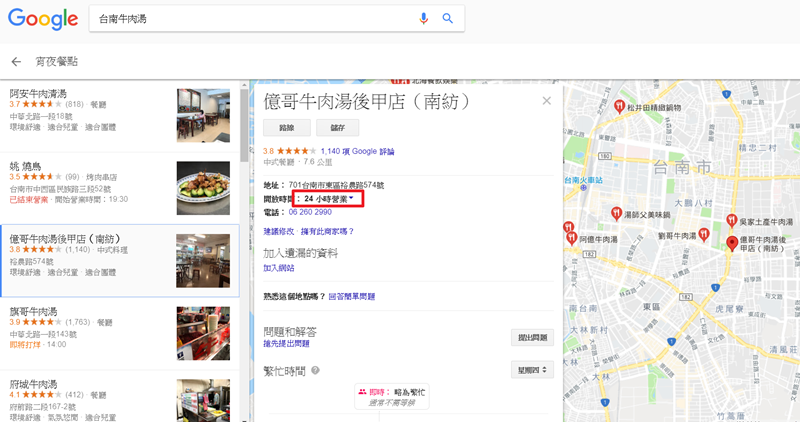
Task: Click the 儲存 save button
Action: [x=337, y=128]
